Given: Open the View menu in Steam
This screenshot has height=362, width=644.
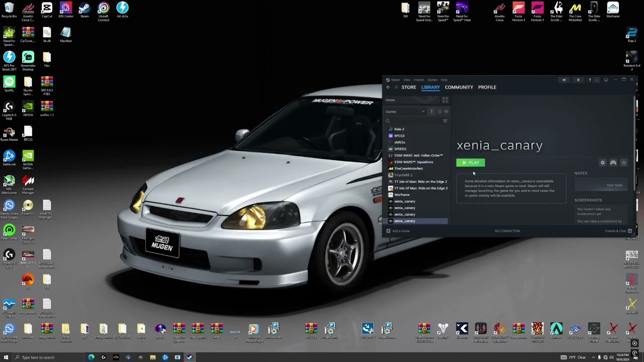Looking at the screenshot, I should click(407, 79).
